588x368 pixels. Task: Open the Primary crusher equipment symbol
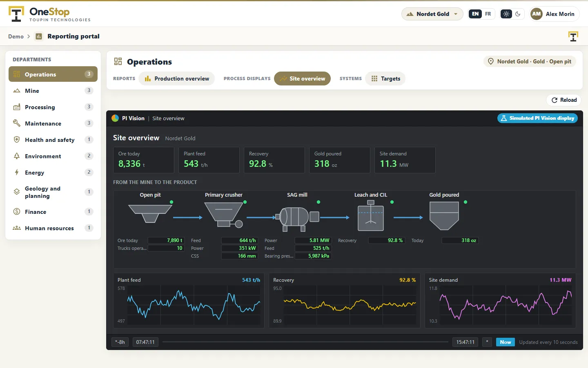tap(224, 215)
